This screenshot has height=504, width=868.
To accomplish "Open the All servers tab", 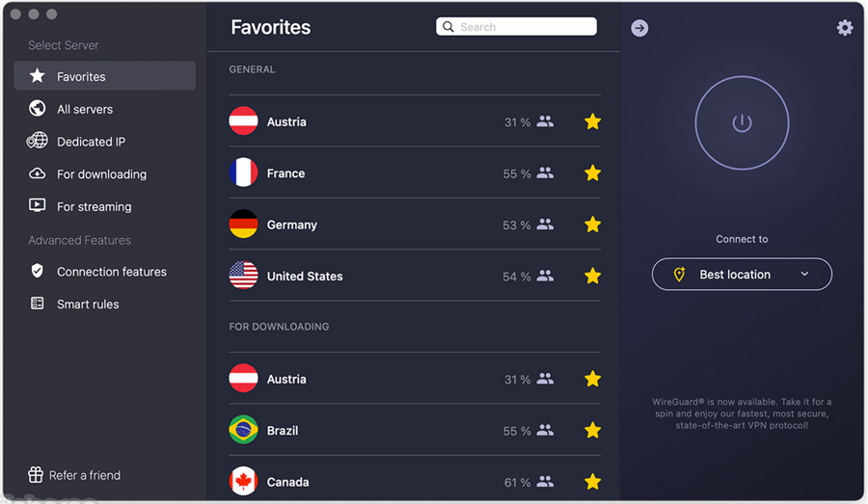I will tap(85, 110).
